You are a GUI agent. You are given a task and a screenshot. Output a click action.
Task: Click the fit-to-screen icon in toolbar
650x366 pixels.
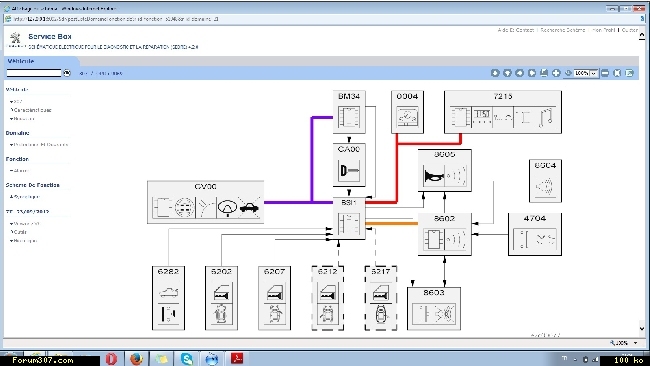click(617, 73)
